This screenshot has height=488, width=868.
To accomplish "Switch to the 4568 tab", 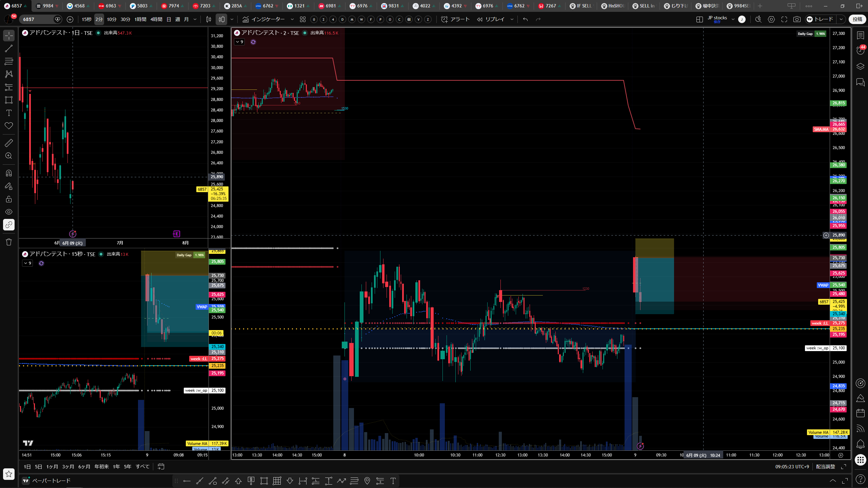I will click(x=78, y=6).
